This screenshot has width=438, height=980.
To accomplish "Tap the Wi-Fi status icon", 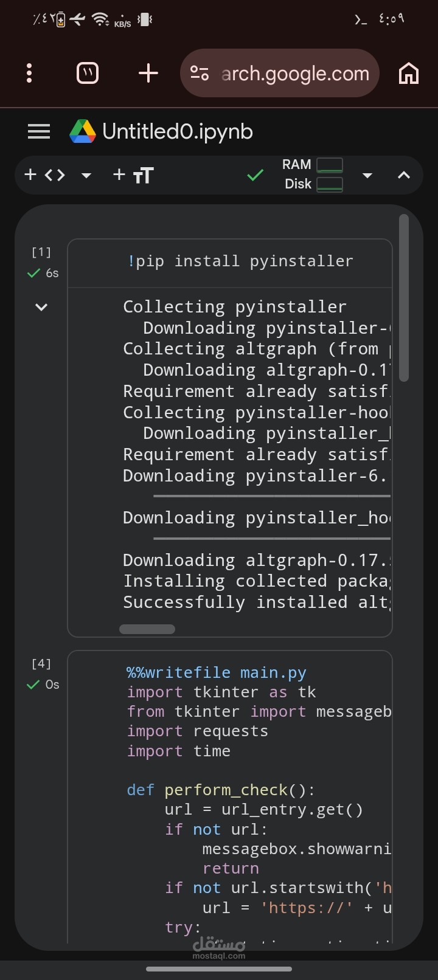I will [x=100, y=19].
